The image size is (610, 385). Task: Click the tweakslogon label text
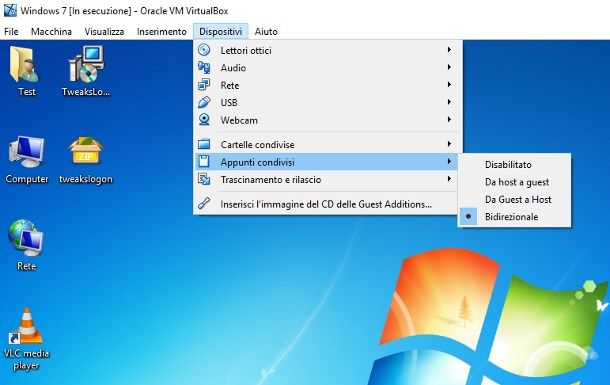click(x=86, y=179)
